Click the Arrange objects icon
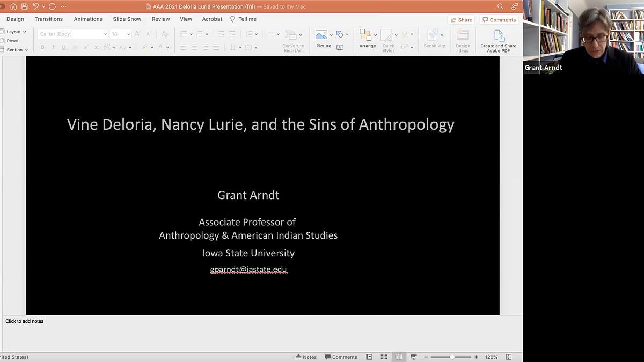 pos(365,35)
